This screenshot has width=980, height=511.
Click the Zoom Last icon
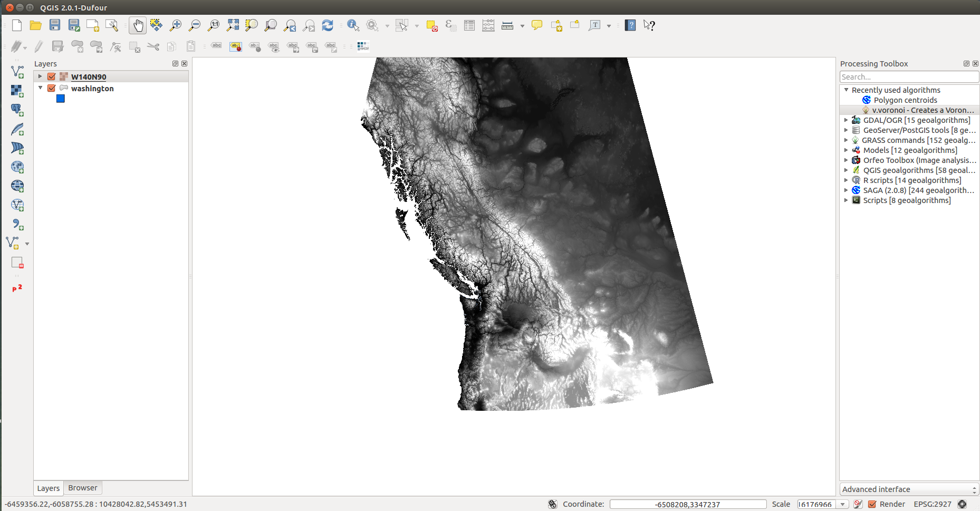tap(290, 25)
